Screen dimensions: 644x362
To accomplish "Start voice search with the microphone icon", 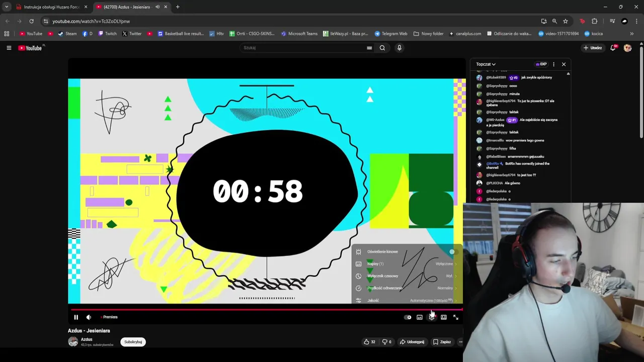I will coord(399,48).
